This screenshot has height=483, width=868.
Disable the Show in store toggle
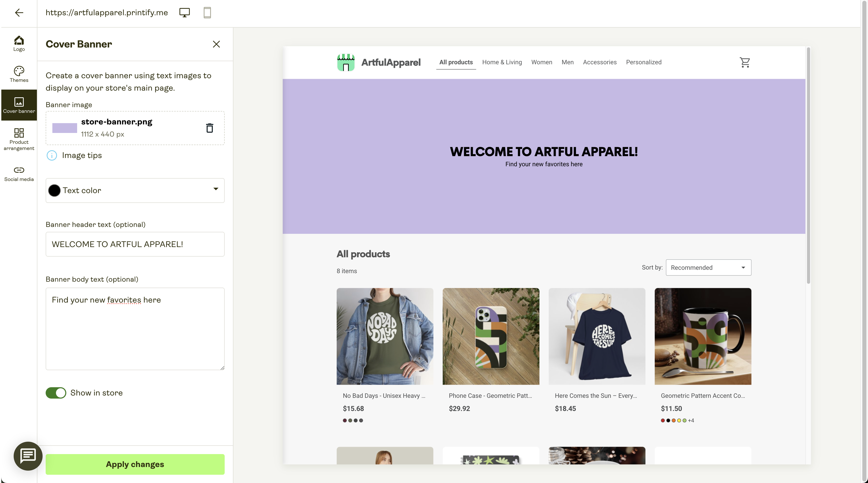(56, 393)
